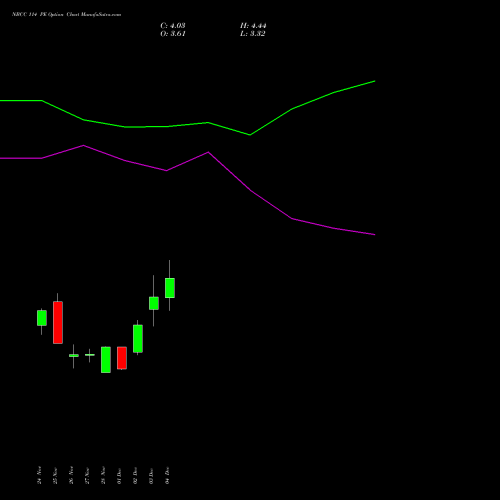Screen dimensions: 500x500
Task: Click the tall red candlestick for 25 Nov
Action: click(58, 322)
